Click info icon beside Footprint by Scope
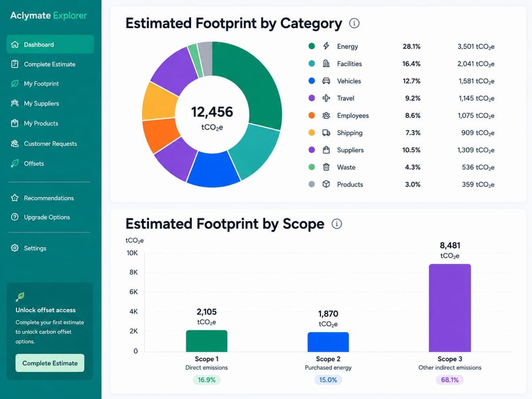This screenshot has height=399, width=532. click(336, 224)
